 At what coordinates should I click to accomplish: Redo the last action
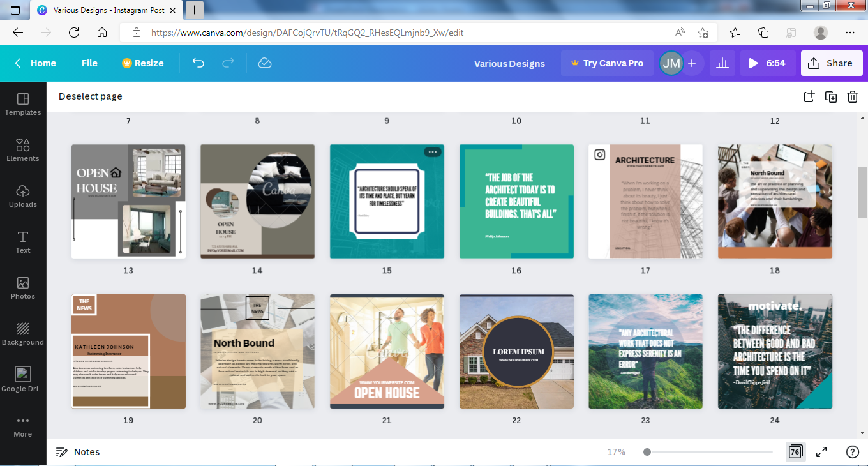coord(228,63)
